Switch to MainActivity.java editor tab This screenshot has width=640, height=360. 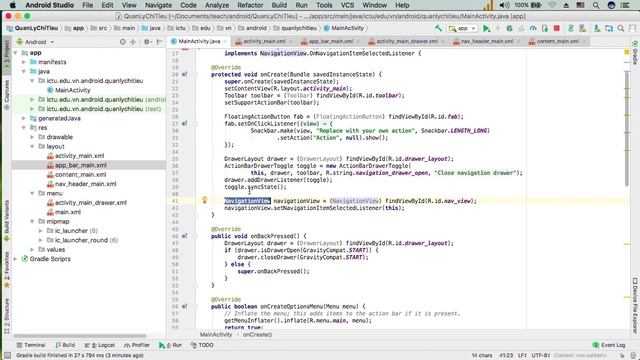[x=199, y=41]
